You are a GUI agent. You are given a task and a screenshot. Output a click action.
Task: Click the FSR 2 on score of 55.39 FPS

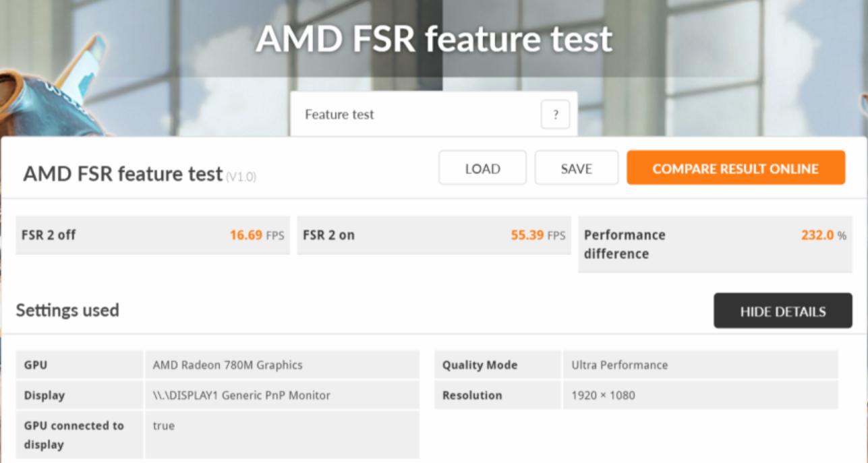click(x=538, y=235)
